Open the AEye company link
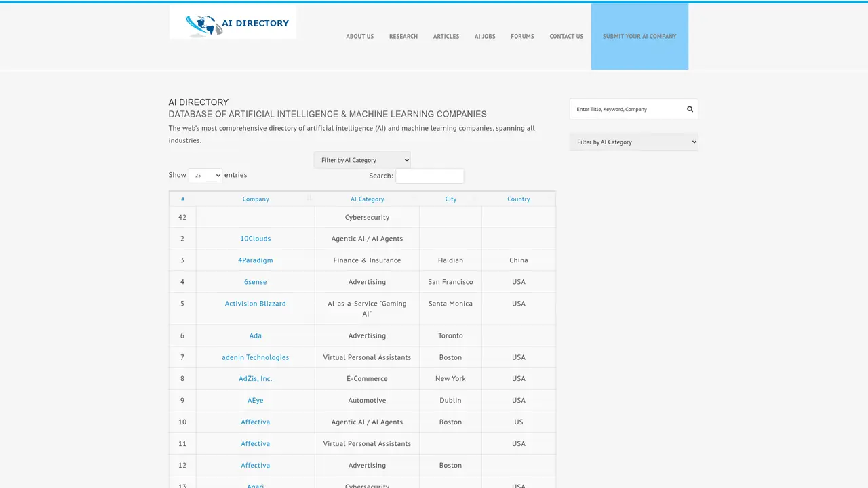Screen dimensions: 868x488 pyautogui.click(x=256, y=401)
